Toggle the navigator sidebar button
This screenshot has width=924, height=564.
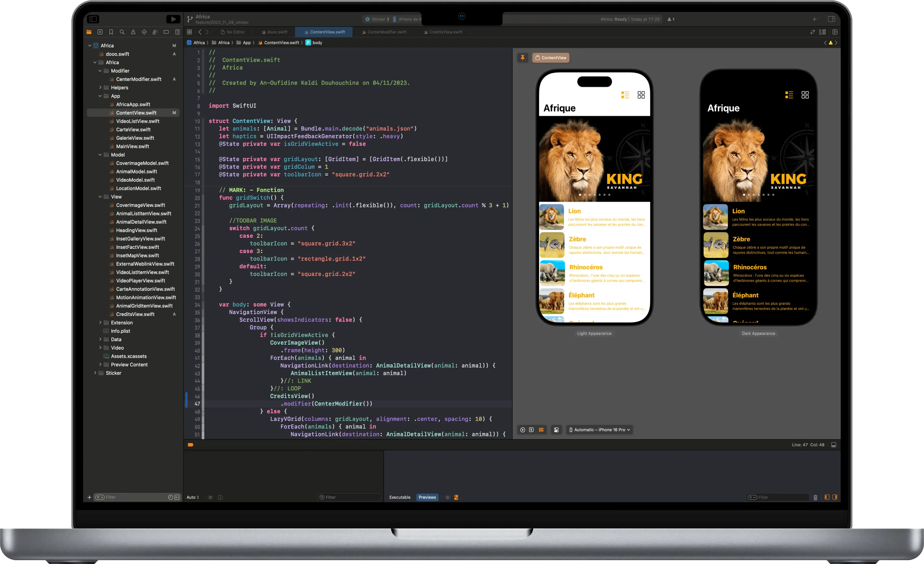pos(93,19)
